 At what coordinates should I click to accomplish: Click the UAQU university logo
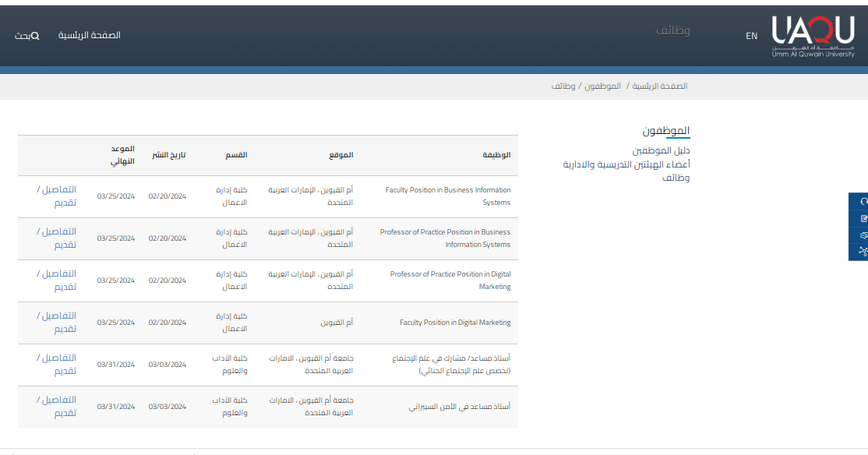(x=813, y=36)
